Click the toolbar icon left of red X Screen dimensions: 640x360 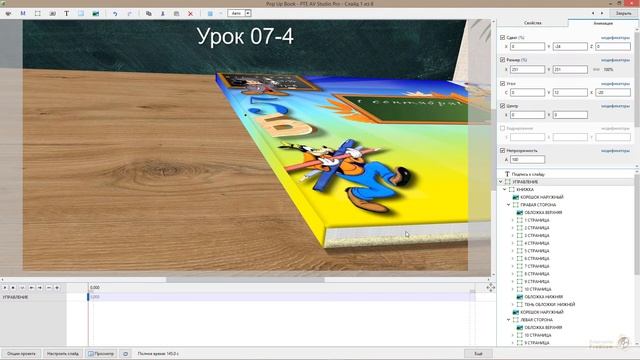pyautogui.click(x=176, y=13)
